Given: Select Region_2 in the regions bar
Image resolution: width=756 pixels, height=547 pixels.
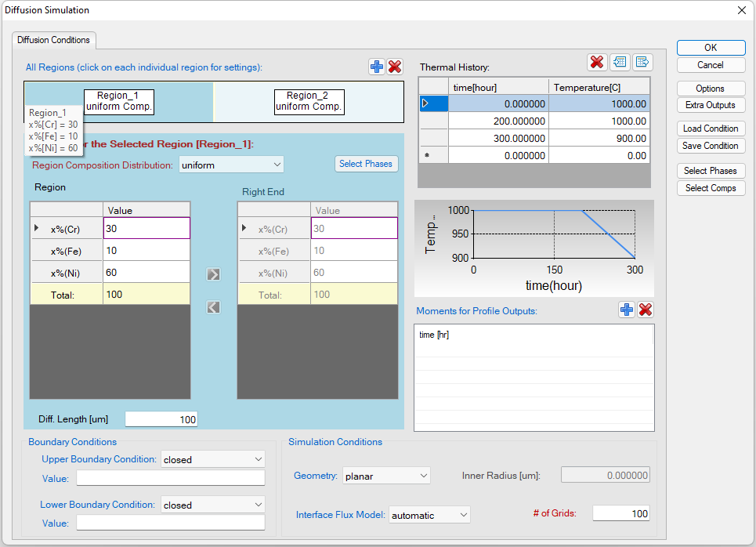Looking at the screenshot, I should [x=309, y=101].
